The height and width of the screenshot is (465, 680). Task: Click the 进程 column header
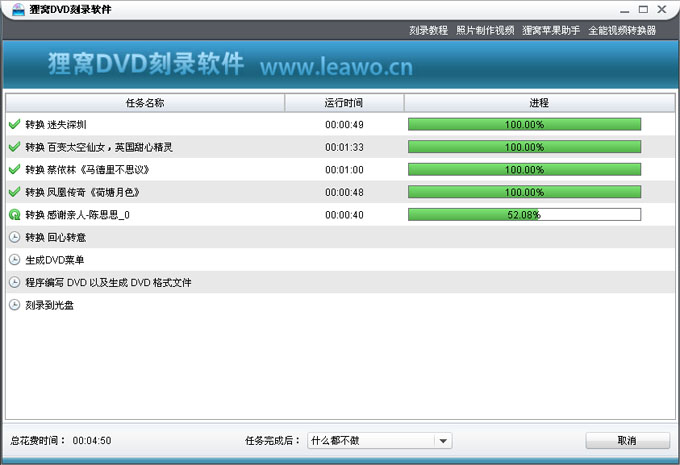pos(539,103)
